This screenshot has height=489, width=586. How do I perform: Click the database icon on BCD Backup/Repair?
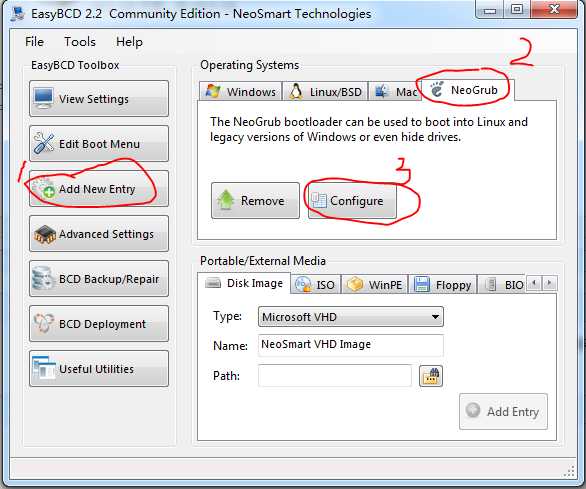pyautogui.click(x=42, y=278)
